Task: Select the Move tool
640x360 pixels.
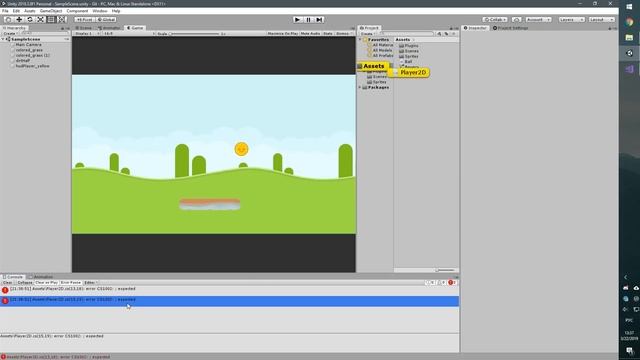Action: (19, 20)
